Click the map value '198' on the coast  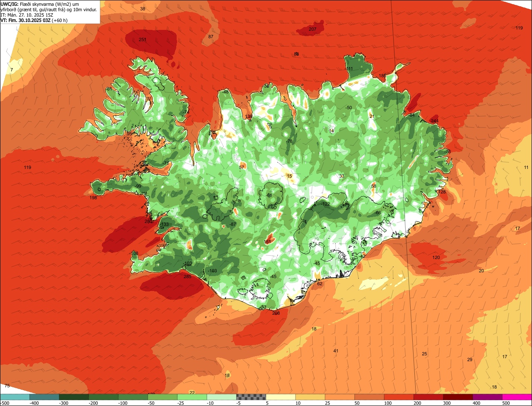pos(93,198)
